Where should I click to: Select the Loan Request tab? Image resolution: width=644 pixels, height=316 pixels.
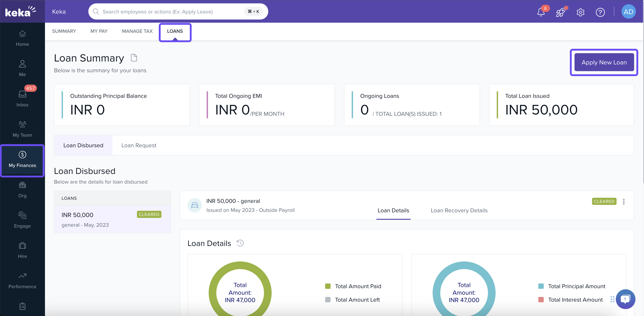click(139, 145)
